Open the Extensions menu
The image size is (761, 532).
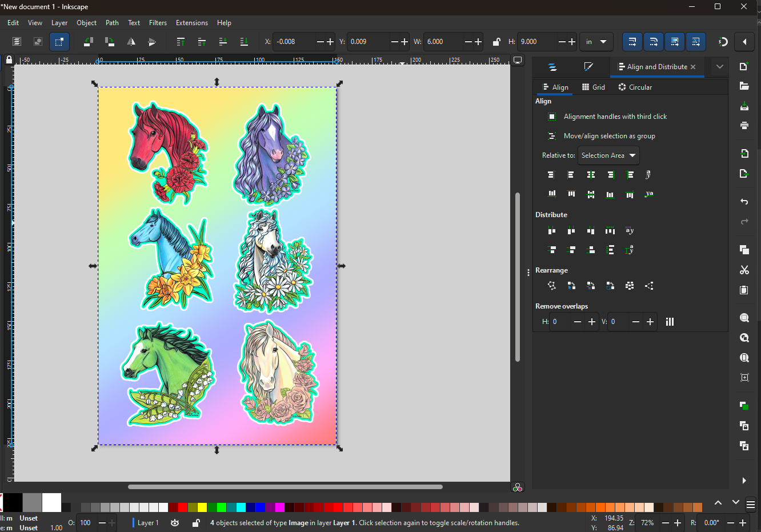pyautogui.click(x=191, y=23)
